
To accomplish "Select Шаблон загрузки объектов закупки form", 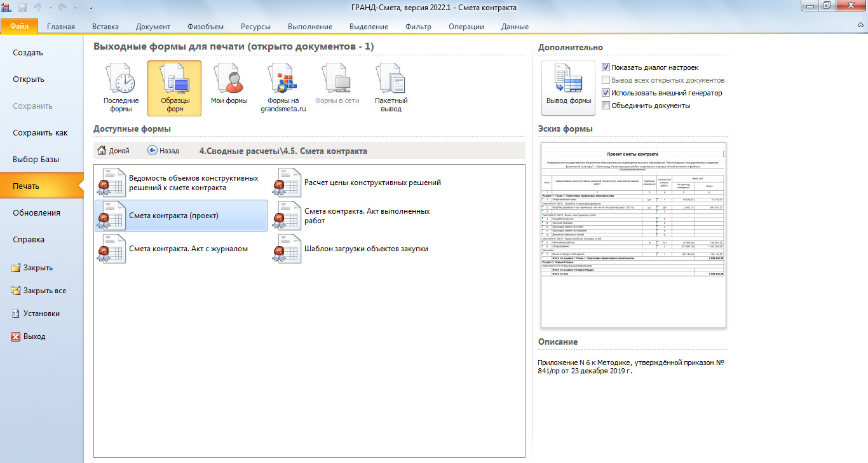I will [356, 249].
